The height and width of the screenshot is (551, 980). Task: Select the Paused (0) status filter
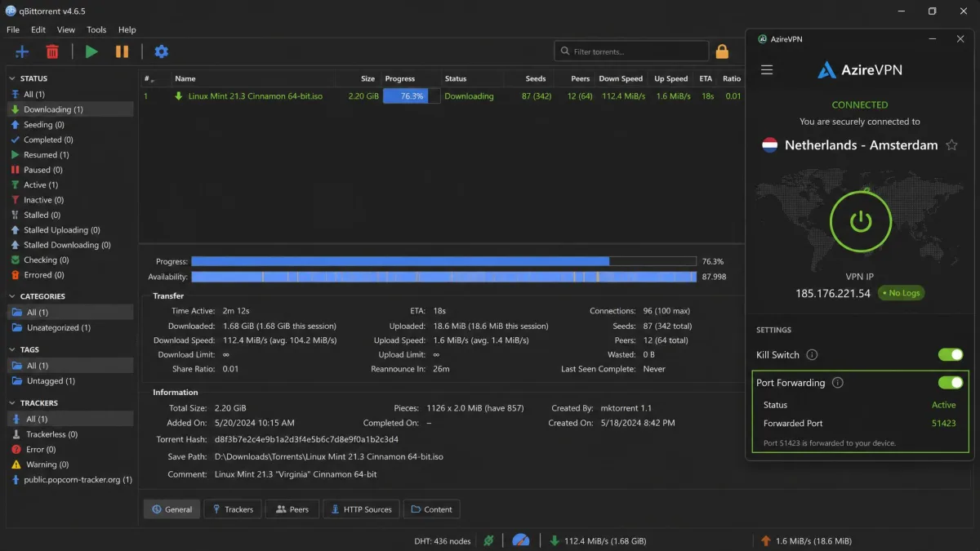[x=70, y=170]
